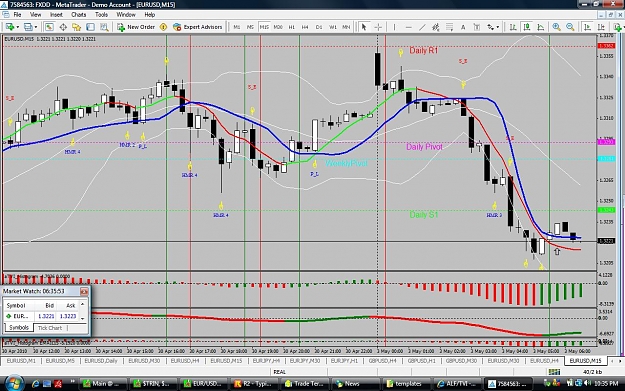Switch chart to D1 timeframe
This screenshot has height=391, width=625.
[319, 27]
